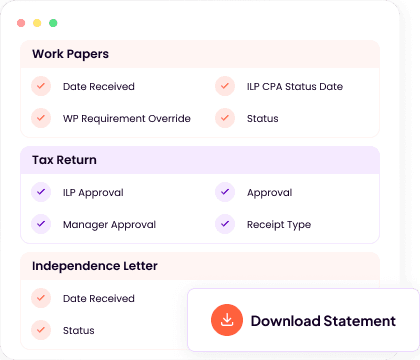Toggle the WP Requirement Override checkmark

41,118
